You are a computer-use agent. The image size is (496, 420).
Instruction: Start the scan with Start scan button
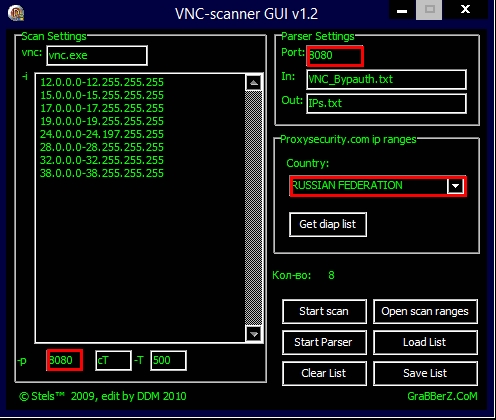[324, 311]
